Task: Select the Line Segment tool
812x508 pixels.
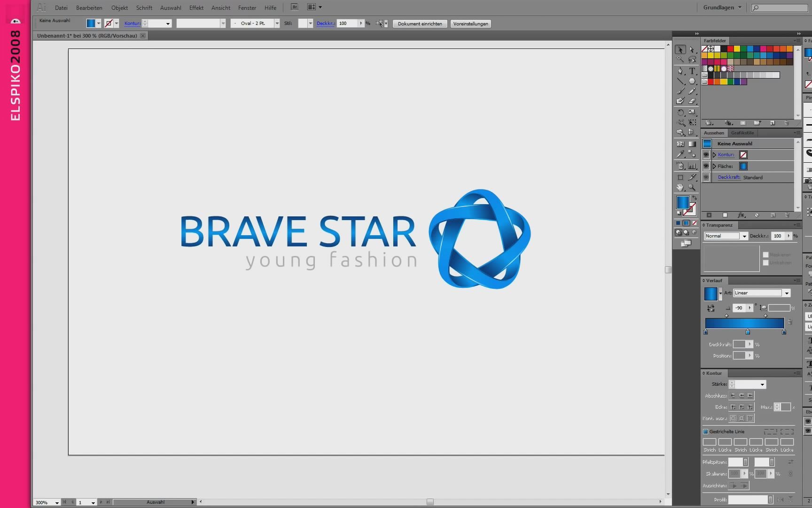Action: point(680,81)
